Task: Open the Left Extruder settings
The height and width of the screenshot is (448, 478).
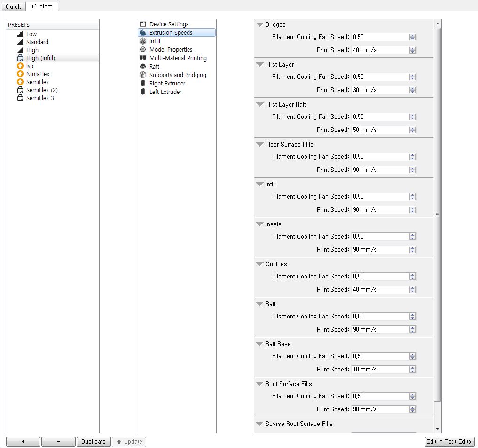Action: tap(177, 92)
